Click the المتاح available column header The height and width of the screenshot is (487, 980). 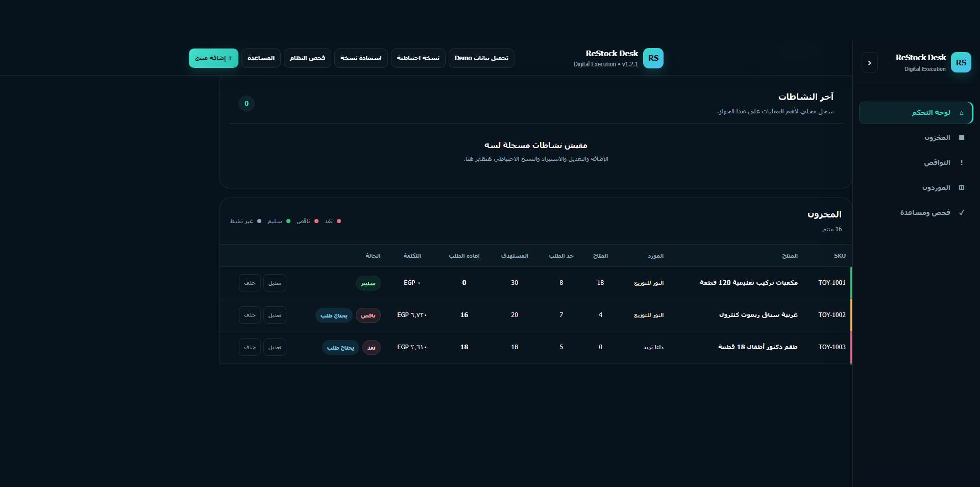(x=600, y=256)
